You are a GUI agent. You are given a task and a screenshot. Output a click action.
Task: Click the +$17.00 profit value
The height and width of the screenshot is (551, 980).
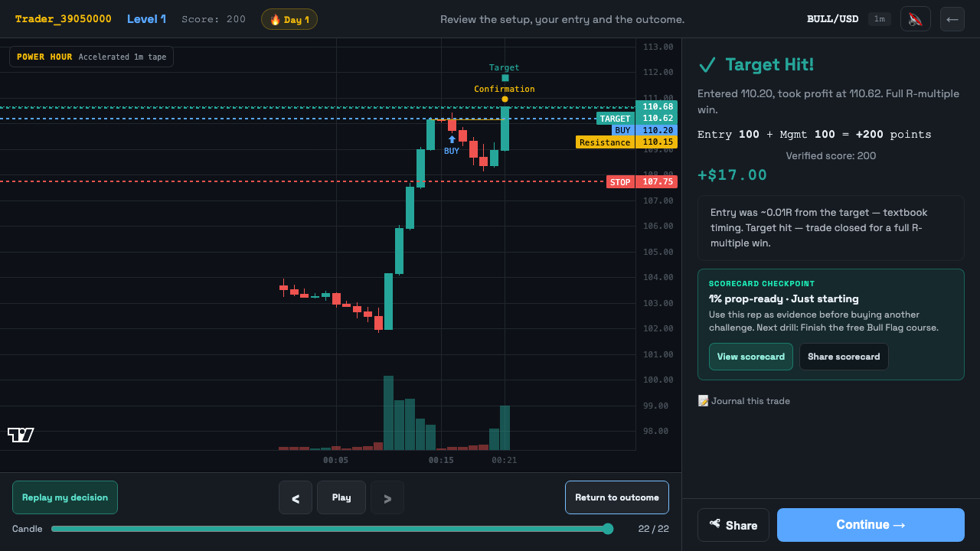[x=732, y=175]
